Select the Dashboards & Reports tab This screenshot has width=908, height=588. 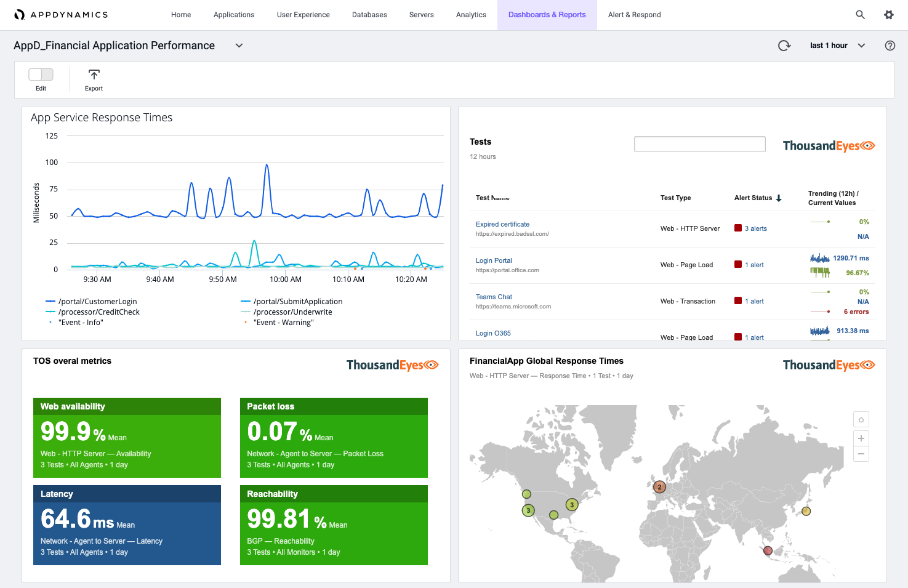547,15
